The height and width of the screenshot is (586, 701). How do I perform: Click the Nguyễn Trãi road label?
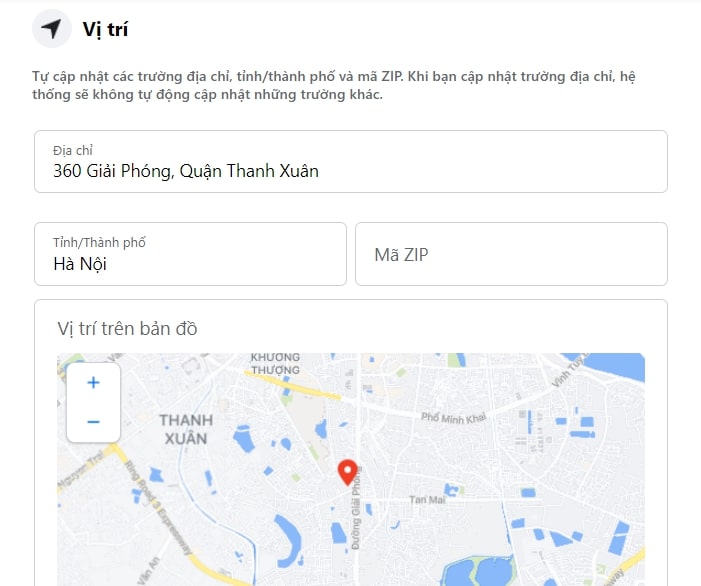[x=80, y=471]
